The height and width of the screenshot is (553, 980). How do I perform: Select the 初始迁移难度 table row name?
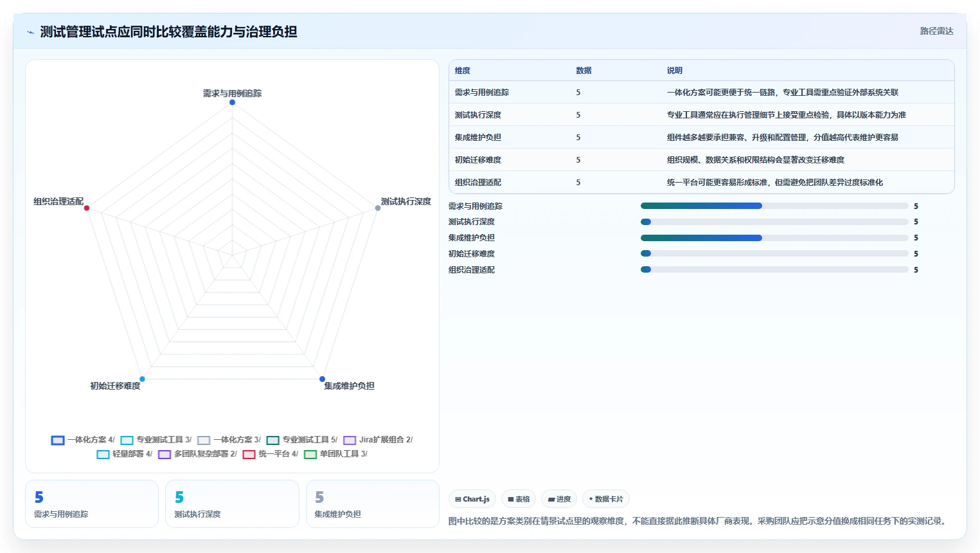click(x=477, y=160)
